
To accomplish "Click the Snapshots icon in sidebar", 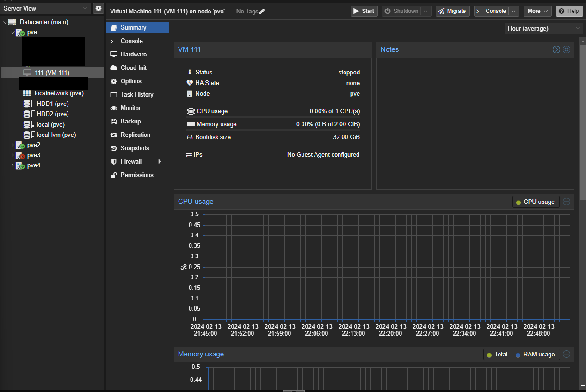I will [x=114, y=148].
